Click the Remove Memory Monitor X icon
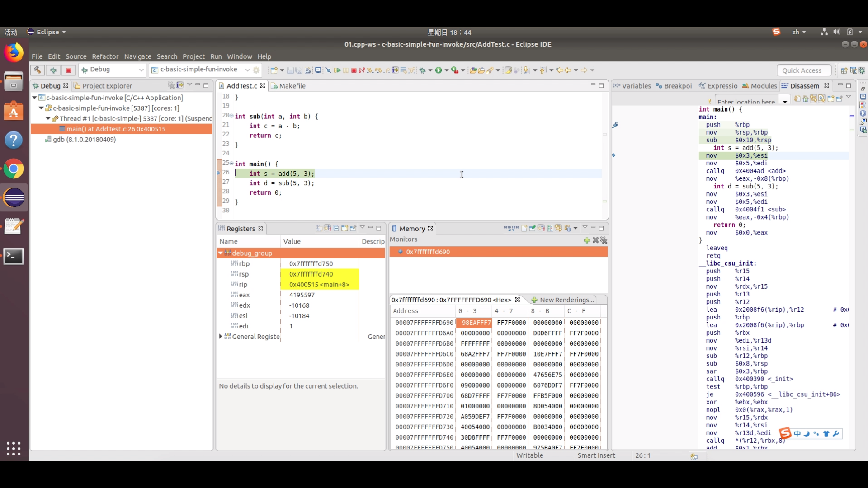The width and height of the screenshot is (868, 488). [x=595, y=240]
